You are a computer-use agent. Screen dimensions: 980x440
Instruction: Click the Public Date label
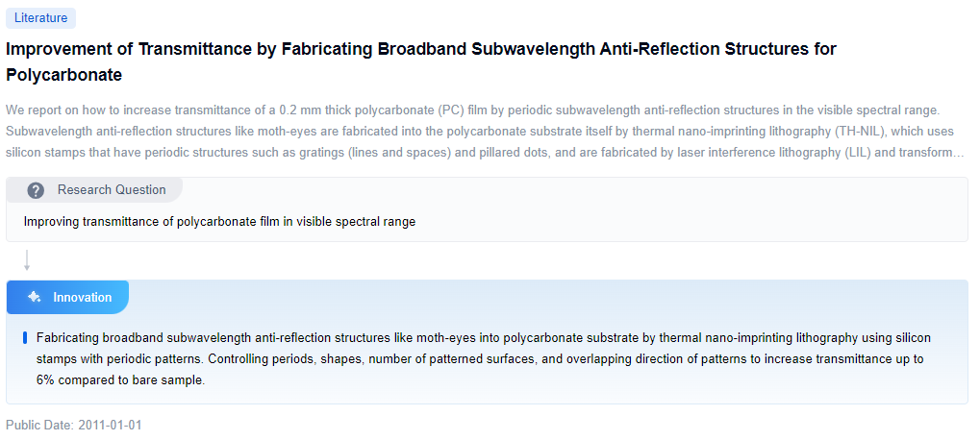click(x=38, y=425)
